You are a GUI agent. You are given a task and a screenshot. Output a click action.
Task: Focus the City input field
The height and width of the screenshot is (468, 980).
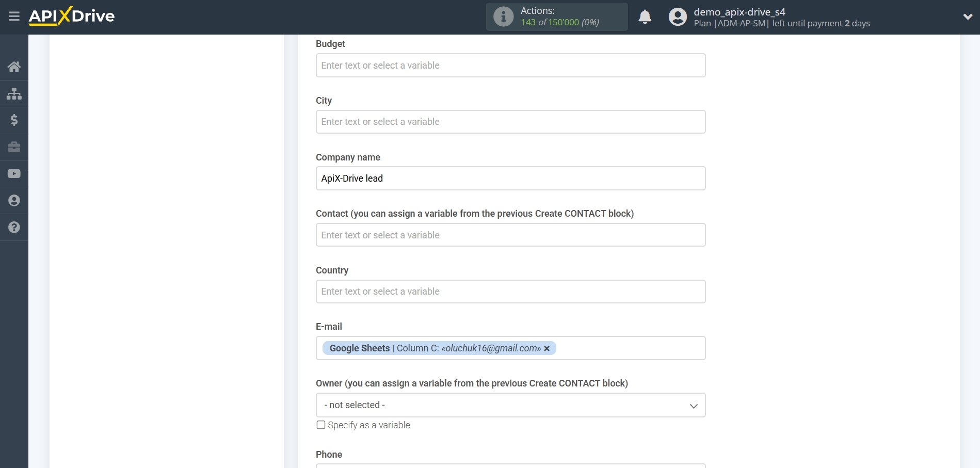click(x=510, y=122)
